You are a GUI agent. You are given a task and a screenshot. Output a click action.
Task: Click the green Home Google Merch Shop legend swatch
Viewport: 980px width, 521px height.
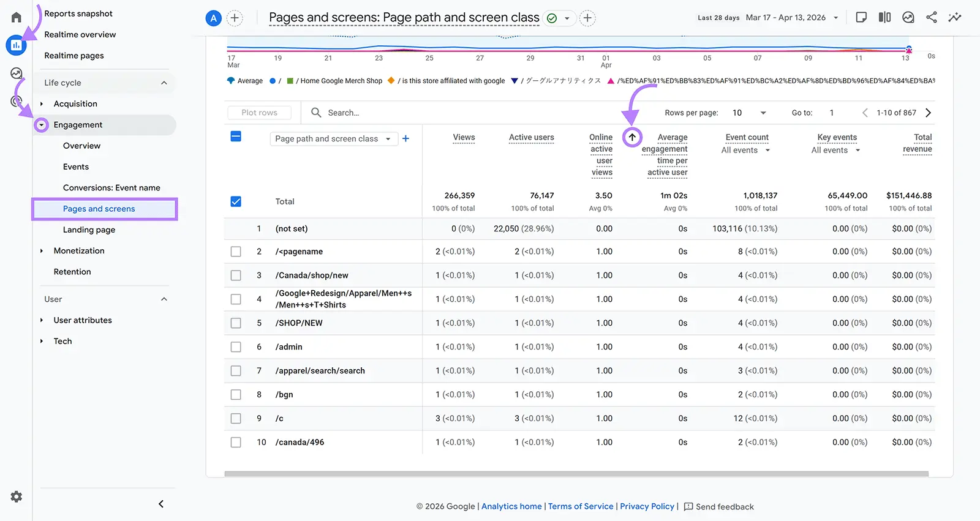[x=290, y=80]
